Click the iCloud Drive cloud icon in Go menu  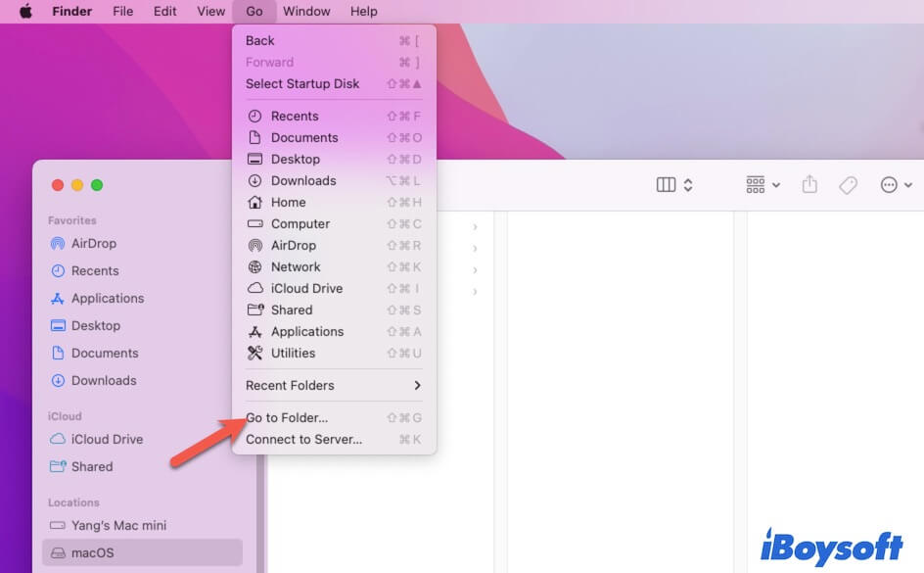(x=254, y=288)
